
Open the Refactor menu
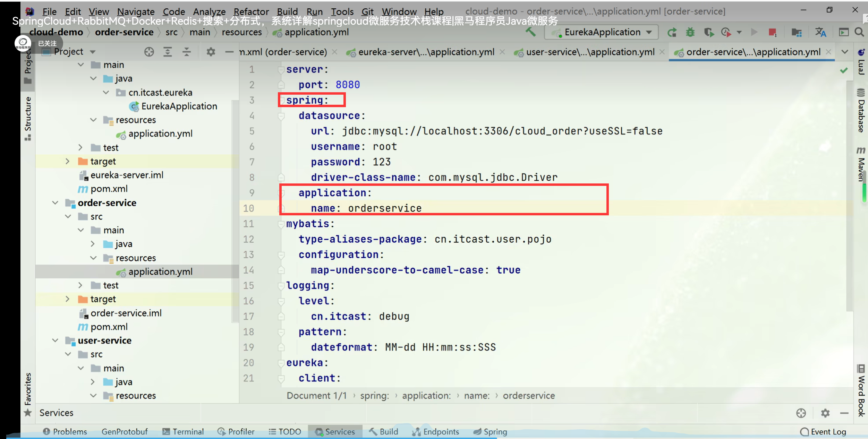251,11
